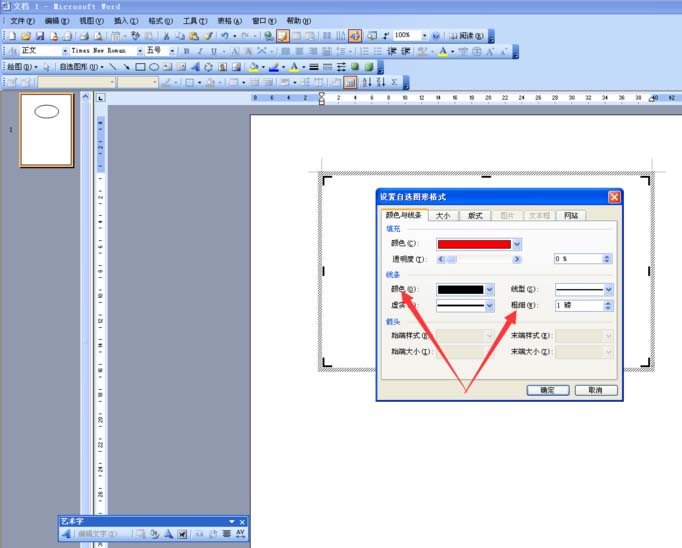This screenshot has height=548, width=682.
Task: Toggle Italic formatting
Action: point(200,51)
